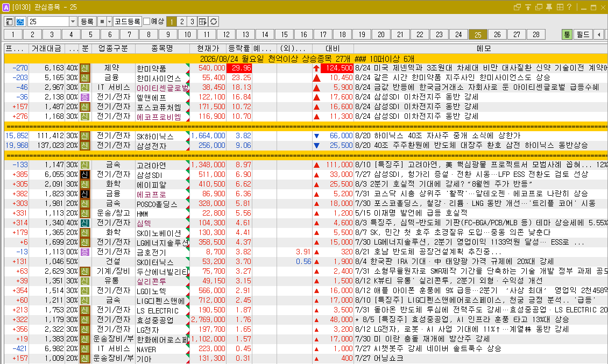The height and width of the screenshot is (364, 608).
Task: Click the SK하이닉스 price 1,664,000
Action: coord(208,136)
